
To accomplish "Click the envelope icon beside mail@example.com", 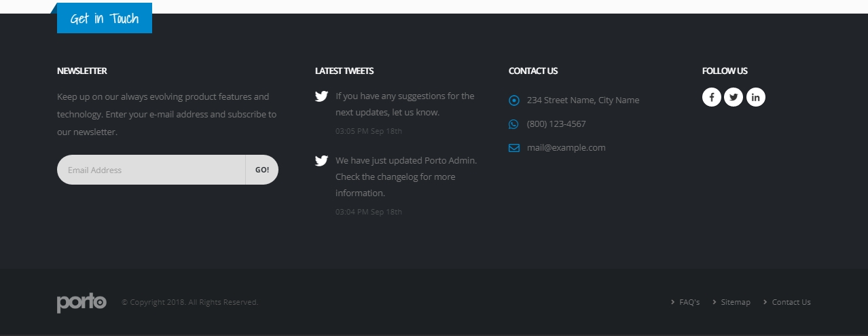I will coord(514,148).
